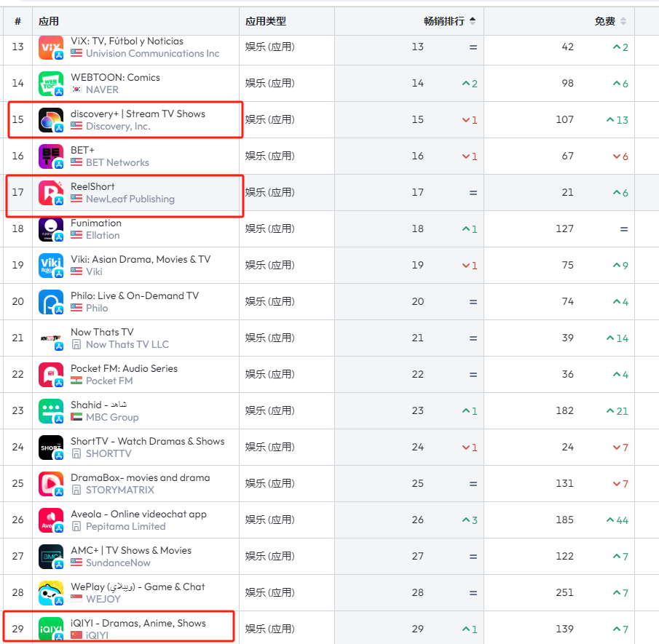
Task: Open ShortTV - Watch Dramas & Shows
Action: 148,441
